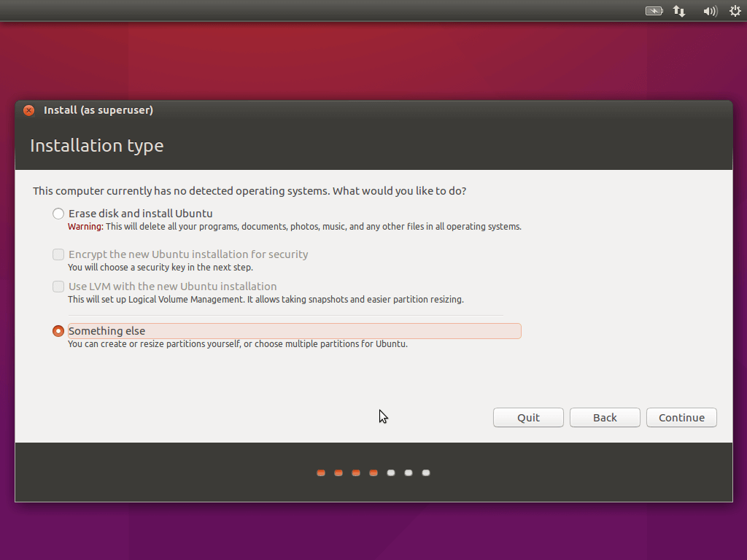Click the last white progress dot
The width and height of the screenshot is (747, 560).
[426, 472]
